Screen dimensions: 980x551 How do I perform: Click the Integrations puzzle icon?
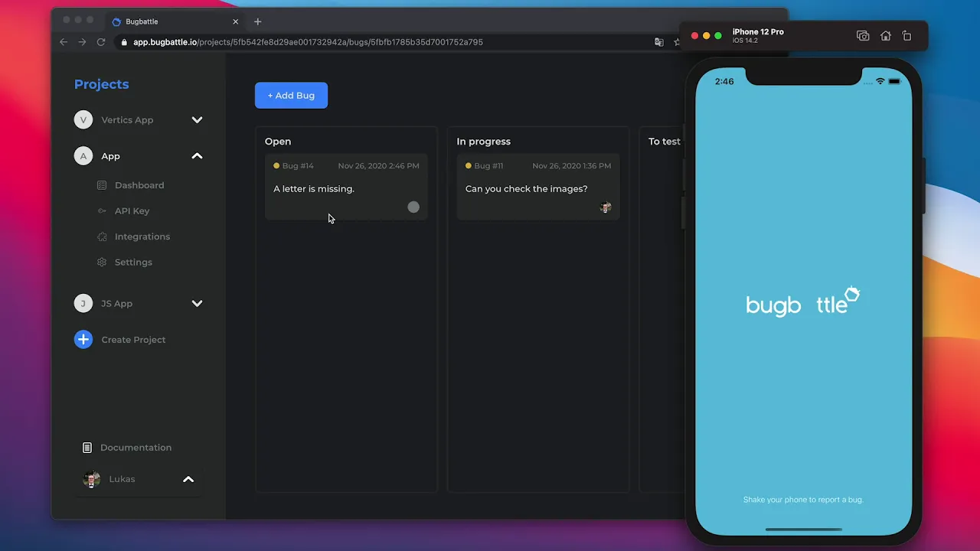[102, 236]
